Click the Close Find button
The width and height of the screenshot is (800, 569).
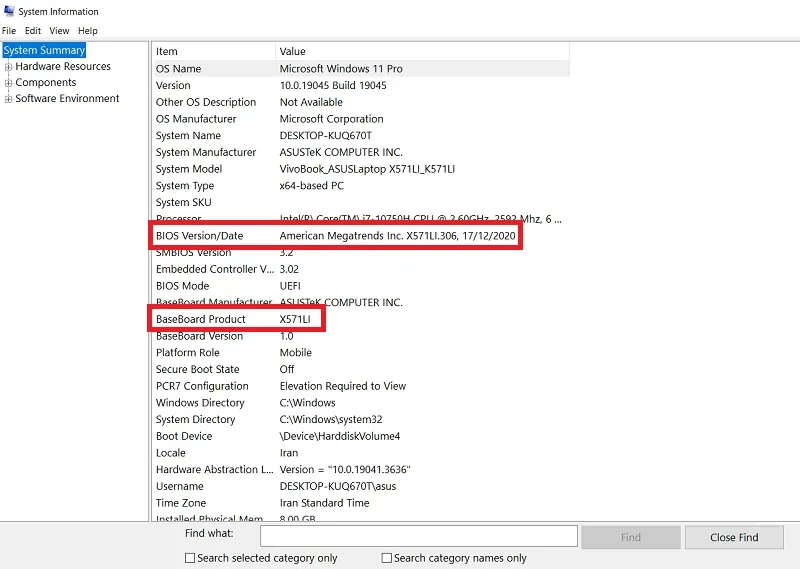click(x=734, y=537)
